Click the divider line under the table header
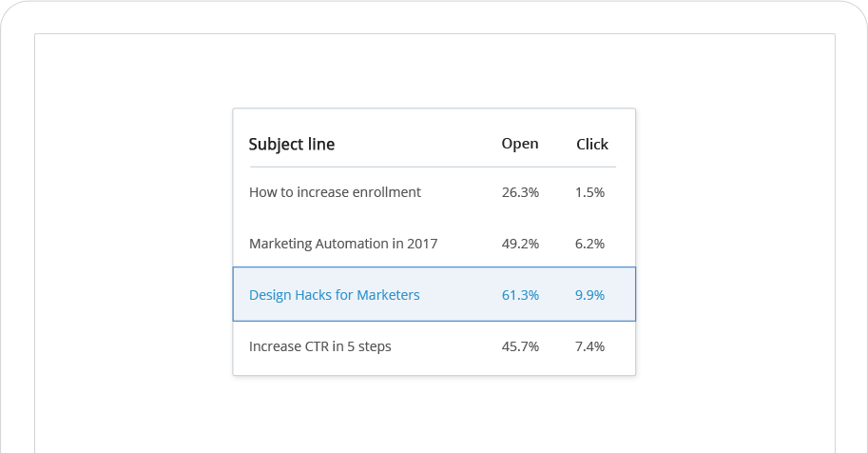This screenshot has width=868, height=453. tap(433, 167)
